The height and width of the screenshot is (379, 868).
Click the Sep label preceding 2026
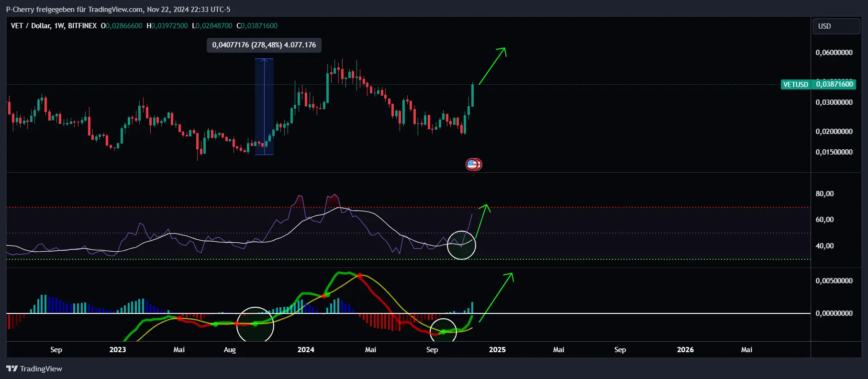(x=620, y=350)
